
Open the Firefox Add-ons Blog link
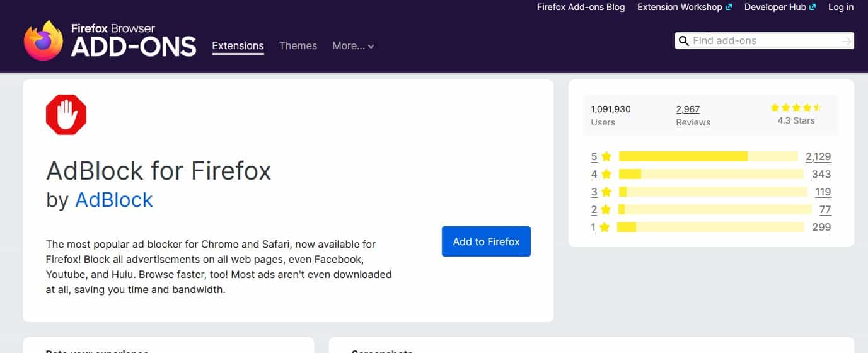point(581,7)
